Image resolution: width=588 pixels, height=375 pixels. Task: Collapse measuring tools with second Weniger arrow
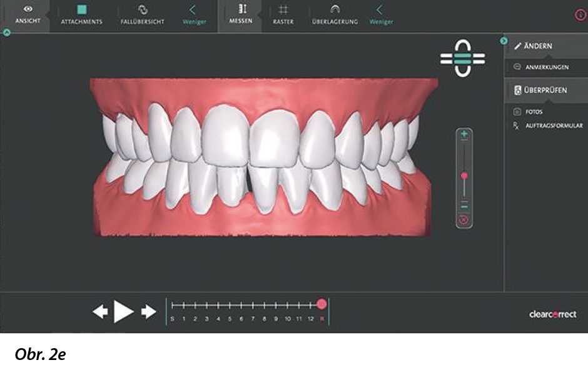click(380, 14)
